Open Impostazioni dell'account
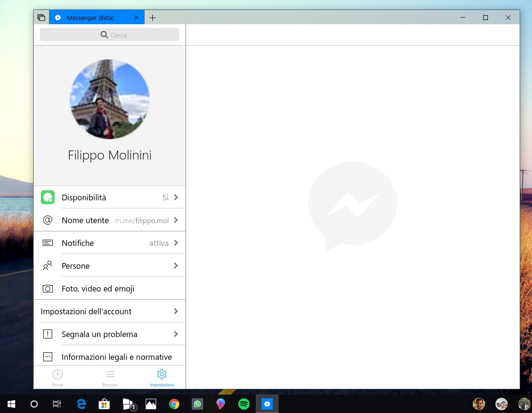 point(110,311)
